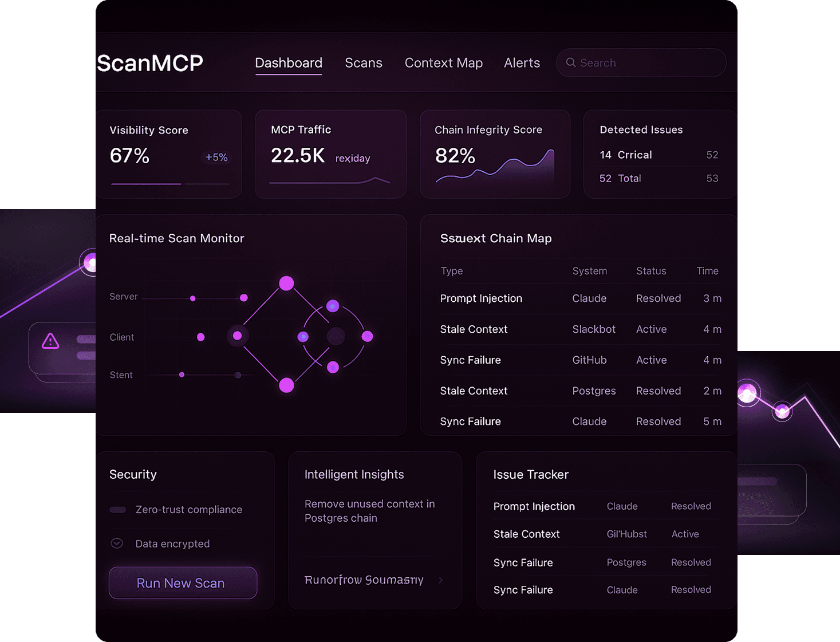Click the search magnifier icon

570,62
